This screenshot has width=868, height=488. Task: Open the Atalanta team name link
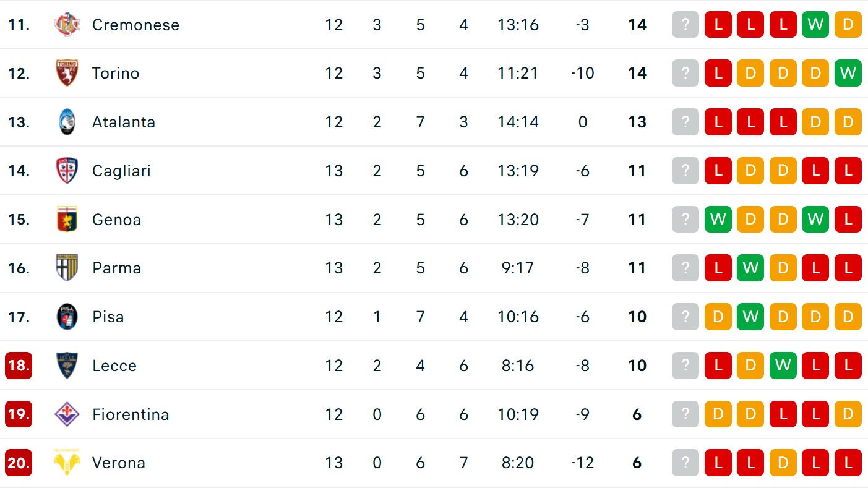tap(124, 122)
